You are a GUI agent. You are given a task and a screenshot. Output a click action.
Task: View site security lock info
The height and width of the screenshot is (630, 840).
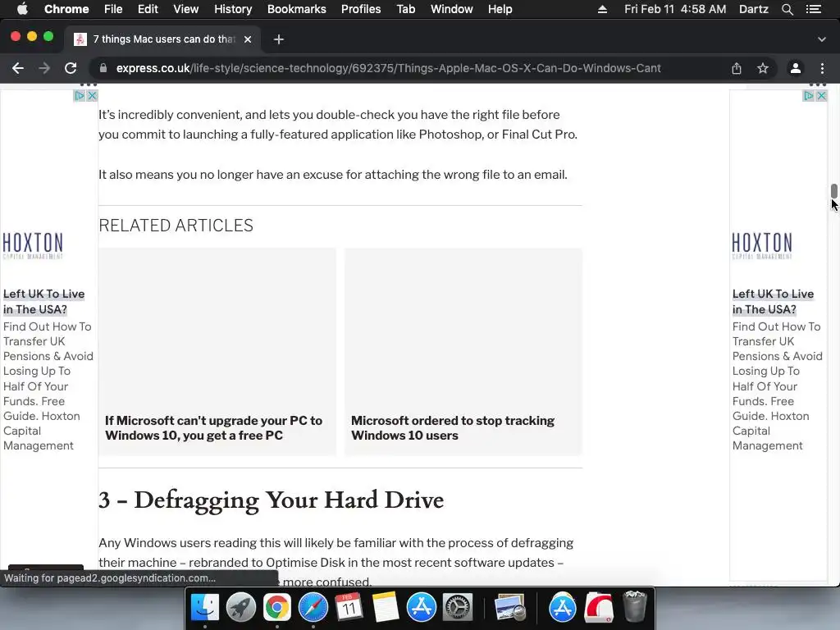point(103,68)
